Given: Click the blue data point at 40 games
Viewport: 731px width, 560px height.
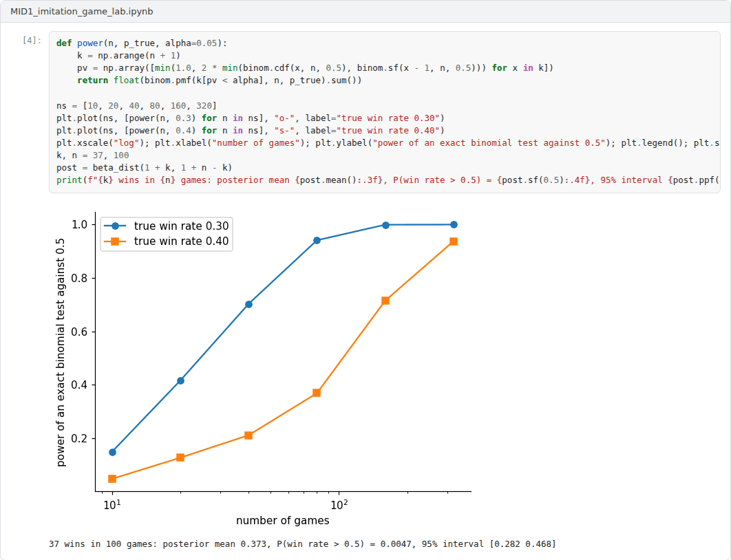Looking at the screenshot, I should click(248, 304).
